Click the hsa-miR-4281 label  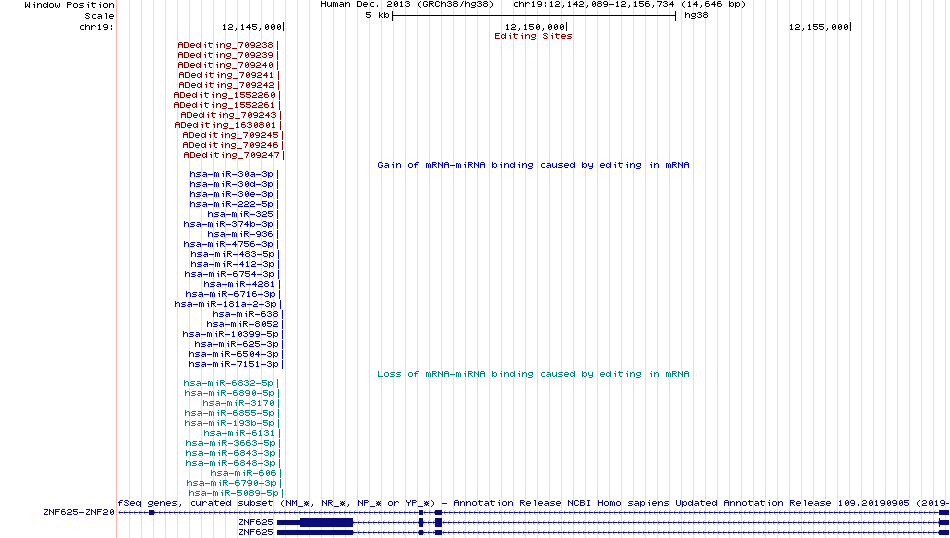pyautogui.click(x=239, y=284)
